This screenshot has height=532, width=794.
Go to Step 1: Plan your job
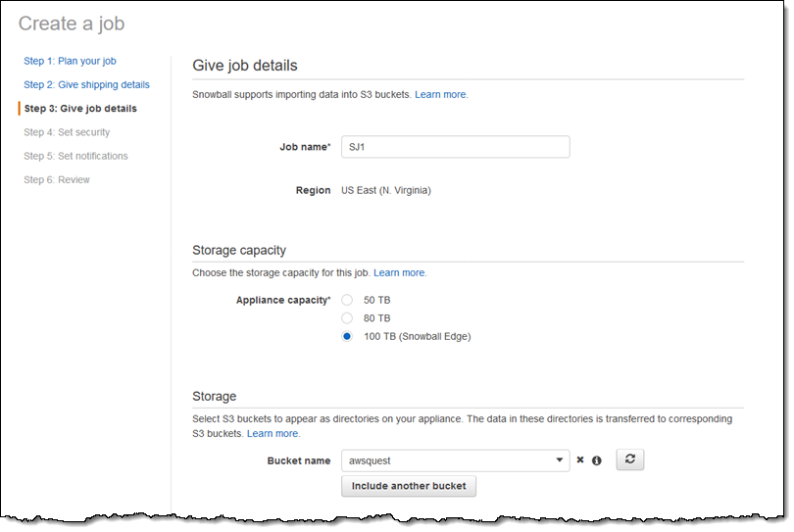[x=69, y=61]
